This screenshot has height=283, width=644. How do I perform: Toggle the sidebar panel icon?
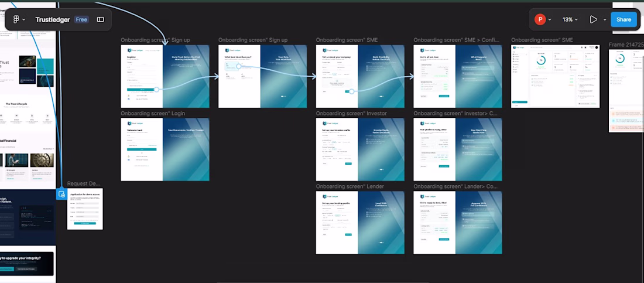point(100,19)
